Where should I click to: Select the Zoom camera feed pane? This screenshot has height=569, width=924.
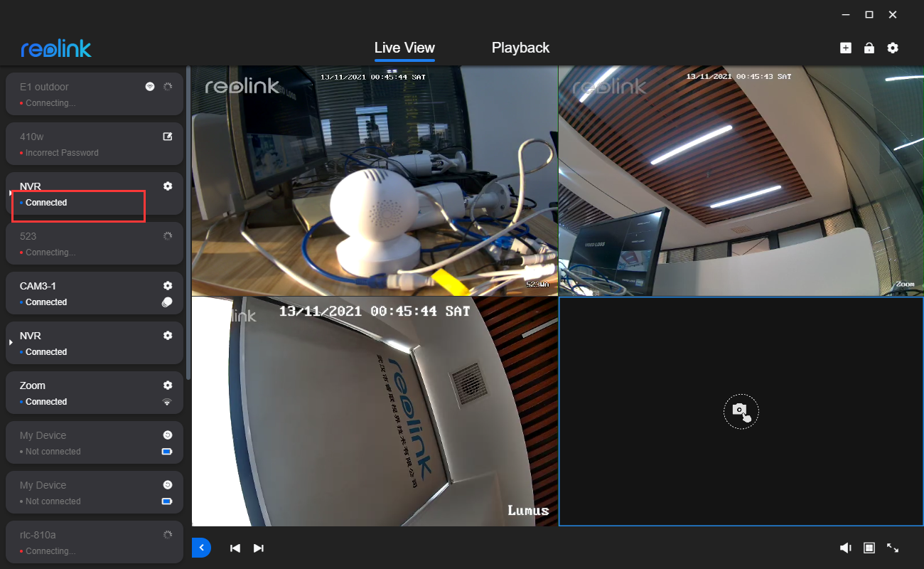[741, 181]
